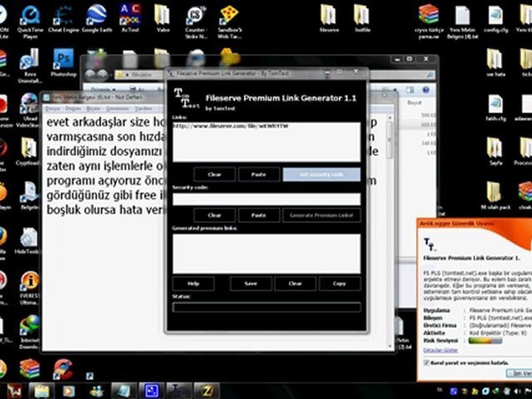Open crysis türkçe yama rar archive
Viewport: 532px width, 399px height.
tap(428, 22)
